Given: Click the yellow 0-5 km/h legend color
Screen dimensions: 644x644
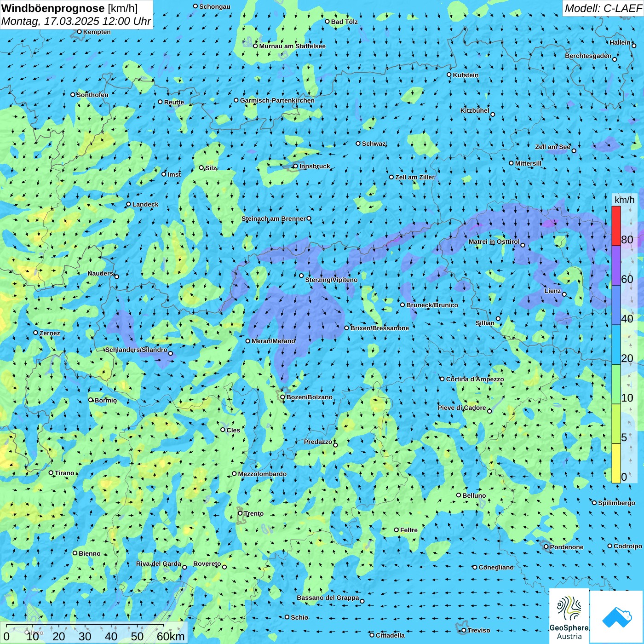Looking at the screenshot, I should pos(616,463).
